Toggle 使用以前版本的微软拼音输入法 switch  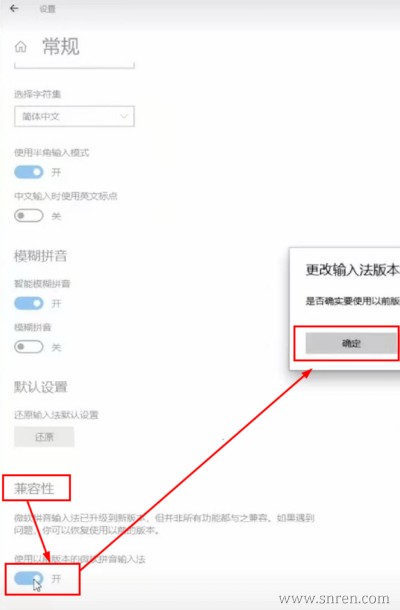pyautogui.click(x=29, y=578)
